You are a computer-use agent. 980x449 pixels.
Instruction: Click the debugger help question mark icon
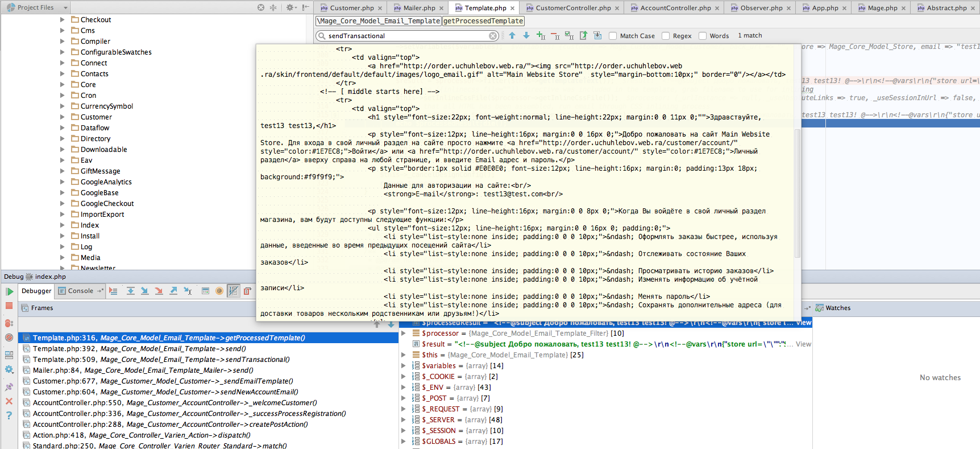(x=9, y=415)
